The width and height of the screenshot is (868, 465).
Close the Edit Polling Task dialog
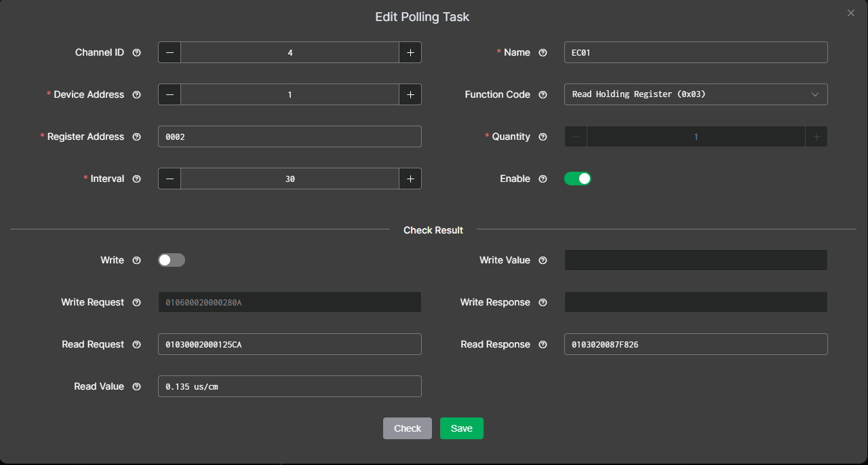(851, 13)
